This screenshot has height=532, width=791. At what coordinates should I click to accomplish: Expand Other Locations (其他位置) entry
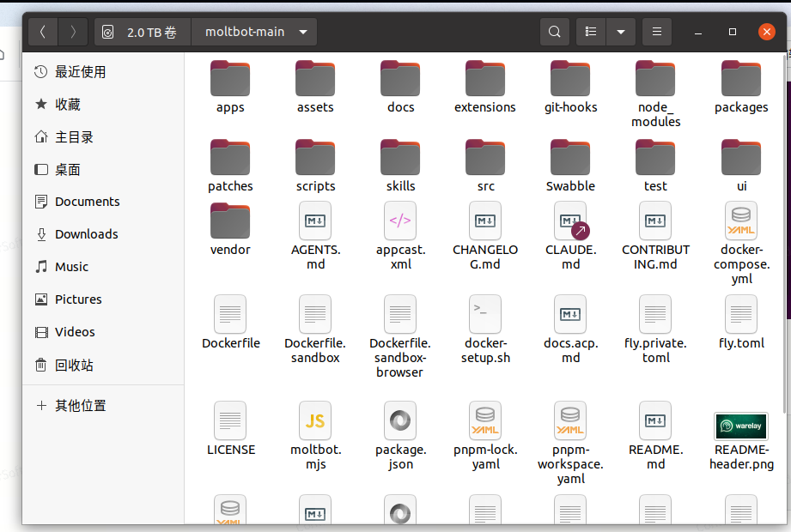80,406
